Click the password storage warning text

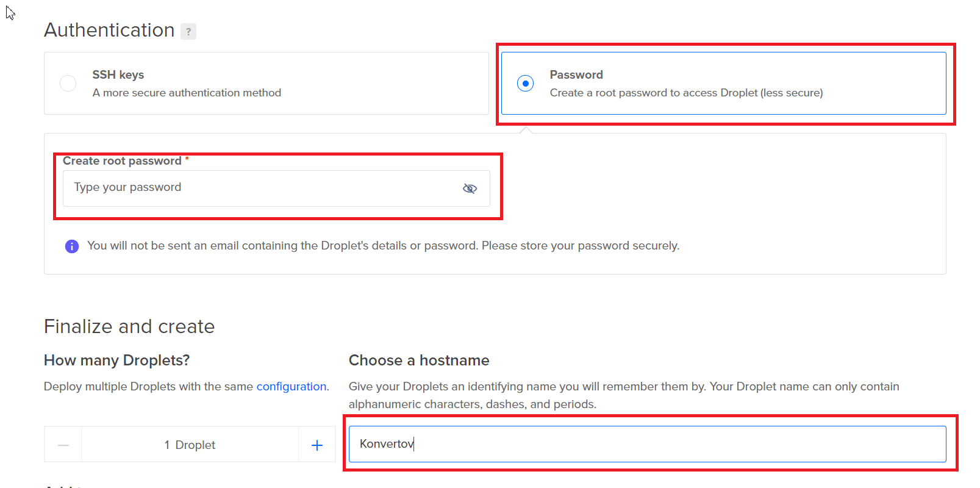coord(383,246)
